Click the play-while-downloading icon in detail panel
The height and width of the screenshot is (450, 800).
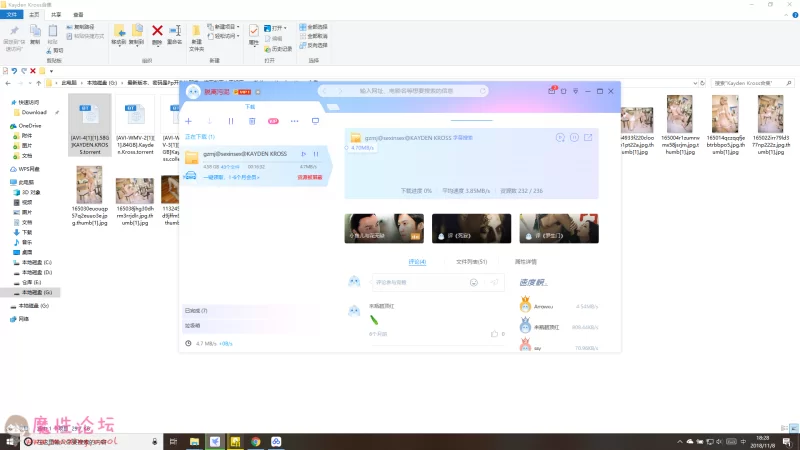[560, 137]
